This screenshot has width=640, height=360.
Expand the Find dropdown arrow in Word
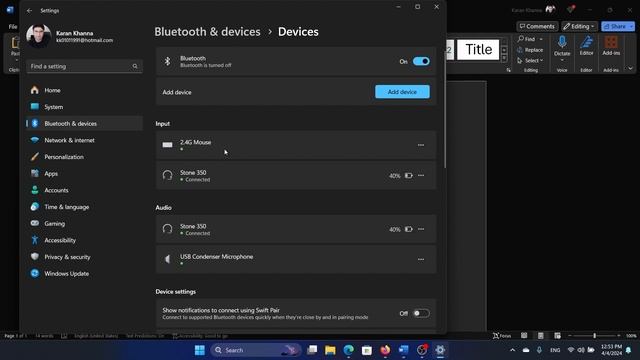point(541,39)
